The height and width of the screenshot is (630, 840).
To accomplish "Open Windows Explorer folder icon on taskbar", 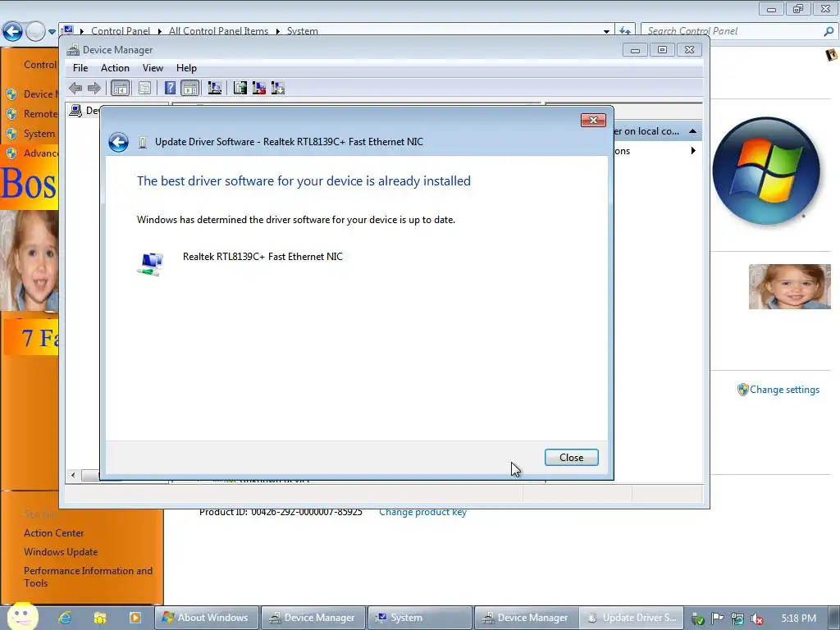I will coord(99,618).
